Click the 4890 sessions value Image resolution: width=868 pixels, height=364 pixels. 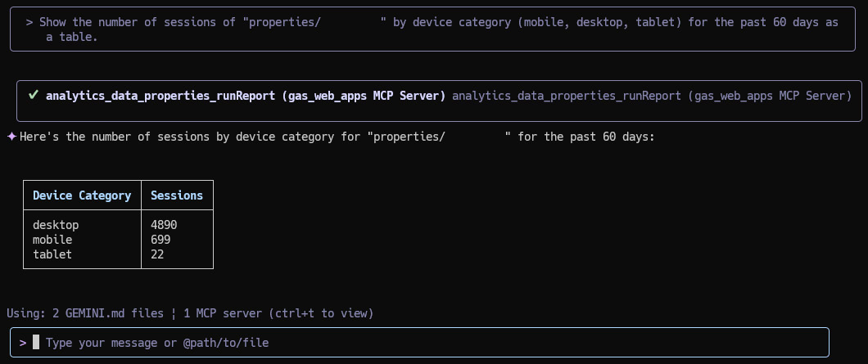point(164,225)
